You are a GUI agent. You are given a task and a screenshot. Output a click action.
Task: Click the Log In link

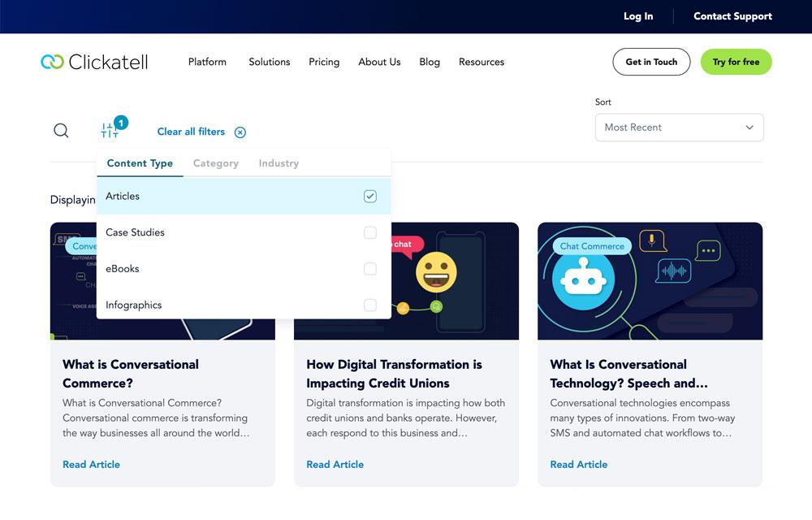[638, 15]
